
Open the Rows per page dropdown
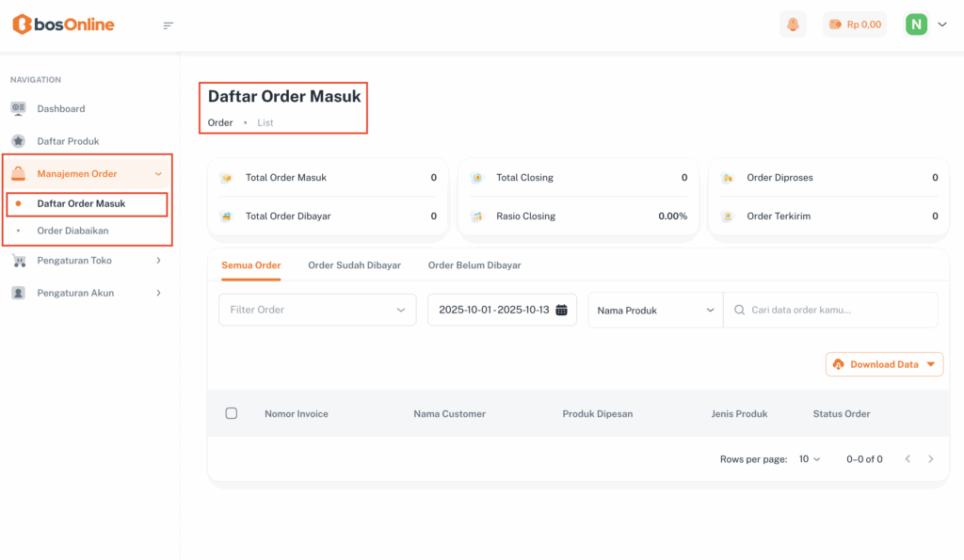pos(809,459)
